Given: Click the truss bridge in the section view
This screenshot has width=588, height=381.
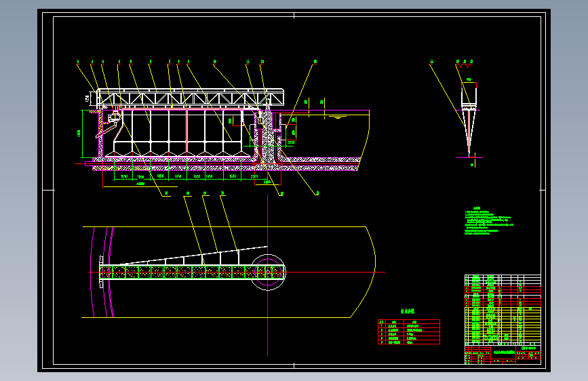Looking at the screenshot, I should [190, 98].
